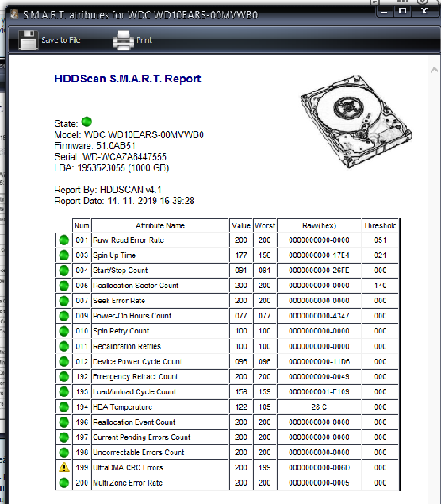Close the S.M.A.R.T. attributes window
Screen dimensions: 441x504
pyautogui.click(x=424, y=12)
